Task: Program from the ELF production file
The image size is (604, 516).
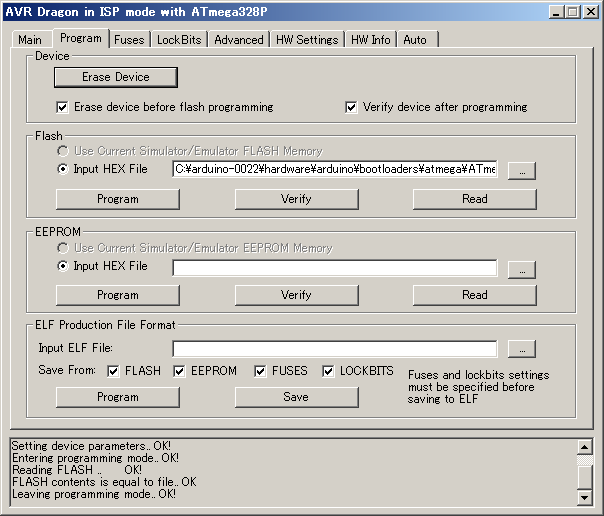Action: 118,397
